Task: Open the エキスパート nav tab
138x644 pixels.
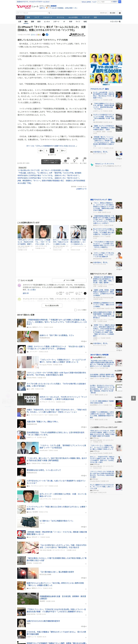Action: pyautogui.click(x=48, y=17)
